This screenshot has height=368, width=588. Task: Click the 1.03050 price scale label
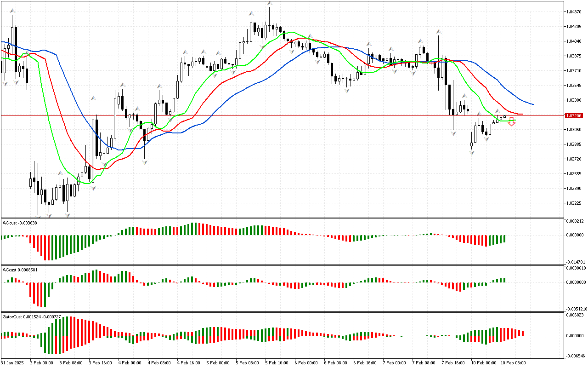pos(575,129)
